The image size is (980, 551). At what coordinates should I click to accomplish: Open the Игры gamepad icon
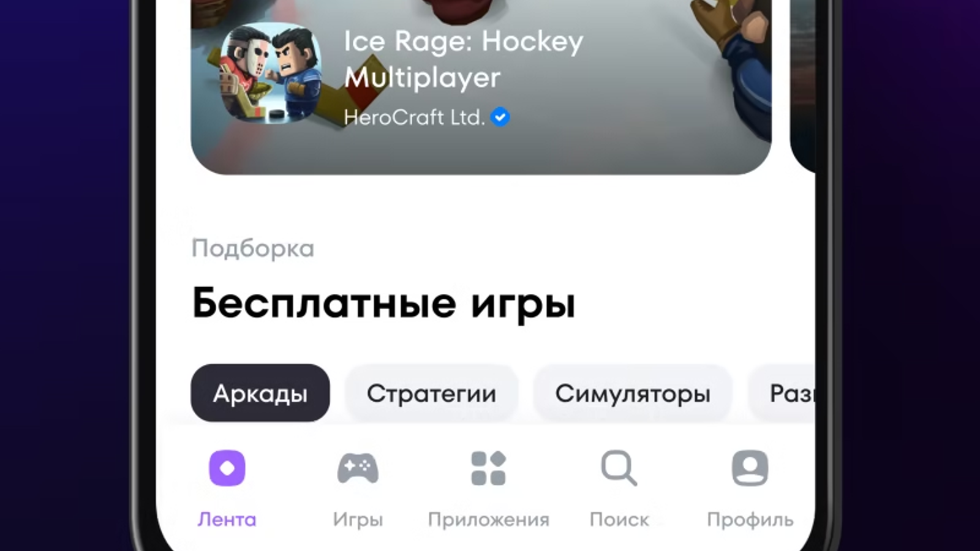pyautogui.click(x=358, y=468)
